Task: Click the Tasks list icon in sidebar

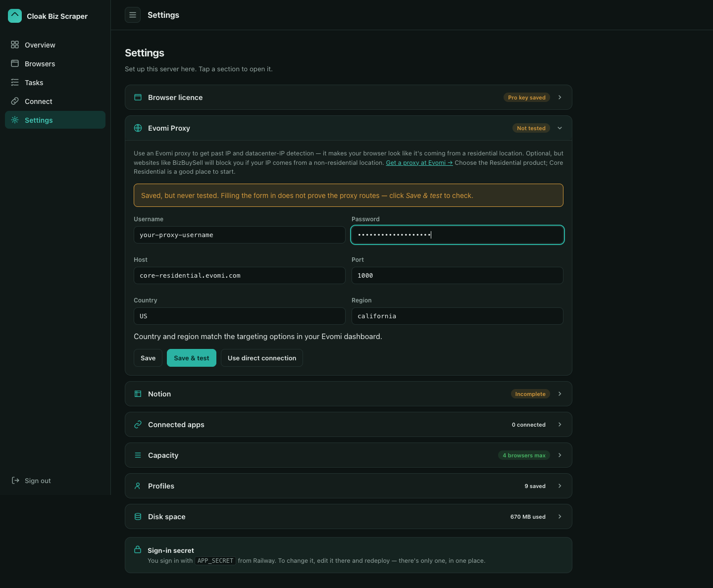Action: pos(15,82)
